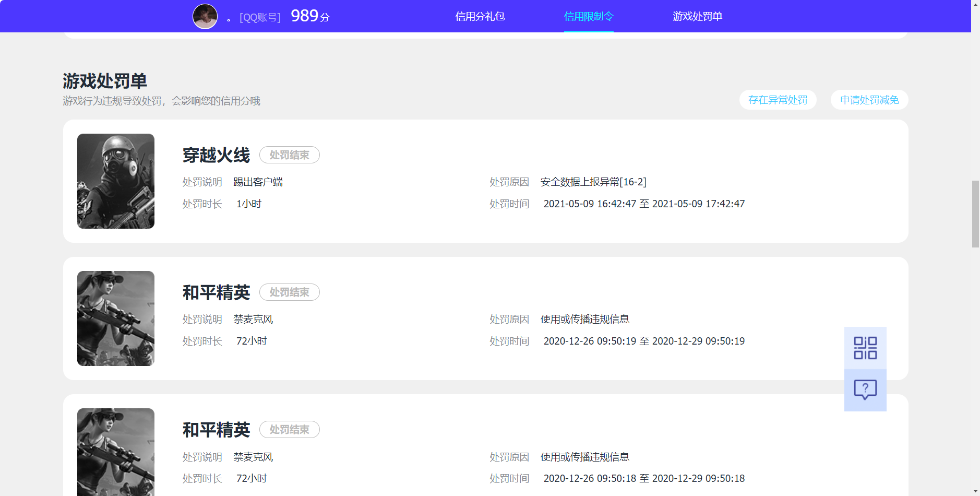Click 处罚结束 badge on 09:50:19 和平精英 card

coord(290,292)
